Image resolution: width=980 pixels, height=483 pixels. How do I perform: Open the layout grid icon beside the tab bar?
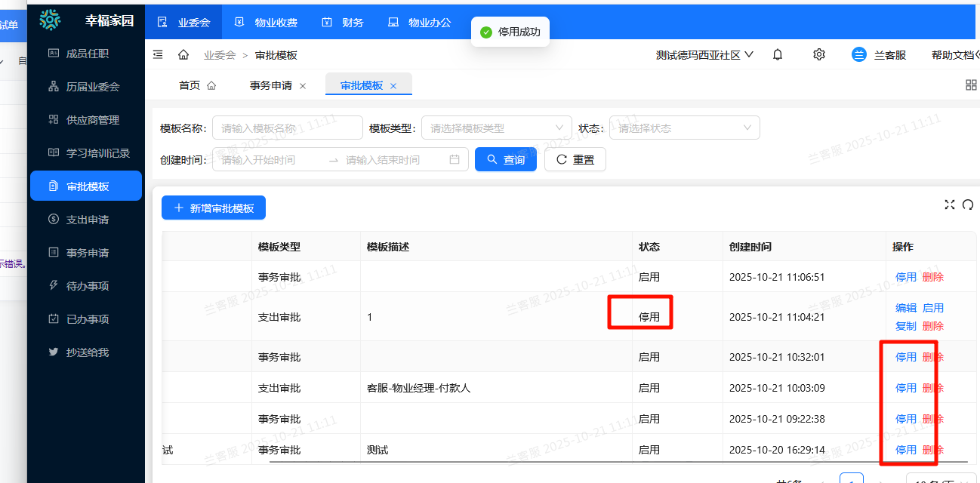pos(971,85)
